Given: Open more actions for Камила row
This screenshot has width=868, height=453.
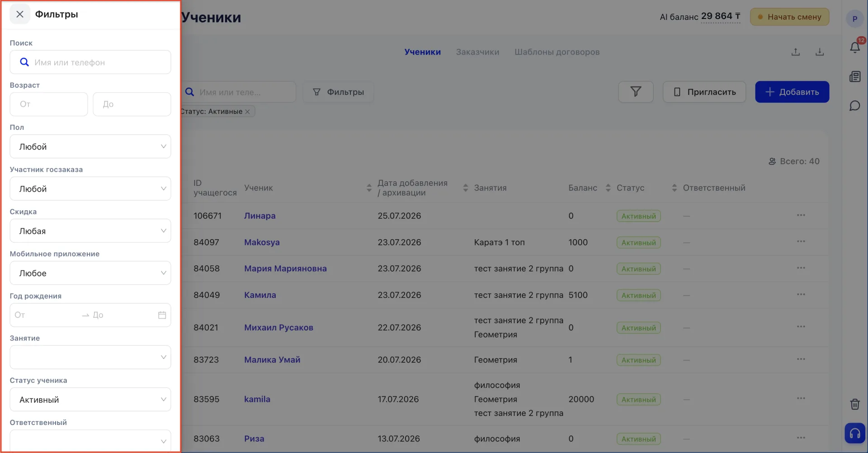Looking at the screenshot, I should point(801,294).
